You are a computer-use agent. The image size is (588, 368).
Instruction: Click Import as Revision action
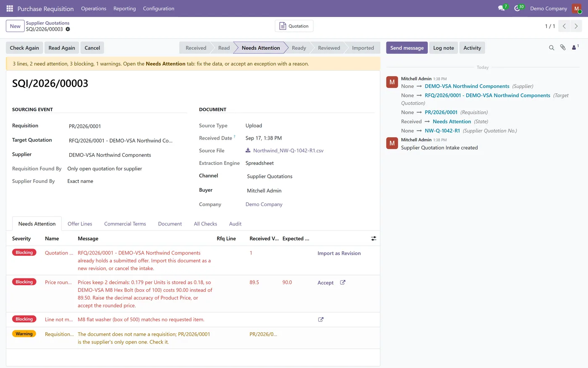coord(339,253)
